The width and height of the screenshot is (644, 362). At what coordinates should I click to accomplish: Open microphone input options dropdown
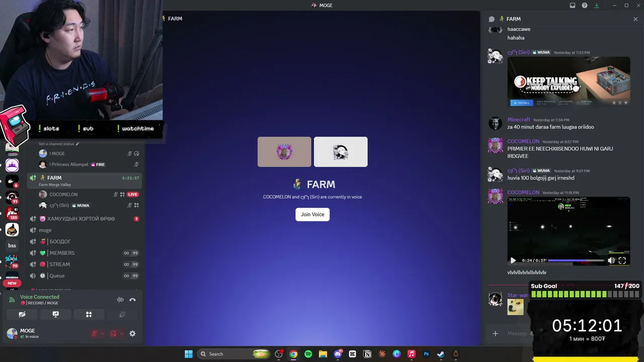(102, 333)
